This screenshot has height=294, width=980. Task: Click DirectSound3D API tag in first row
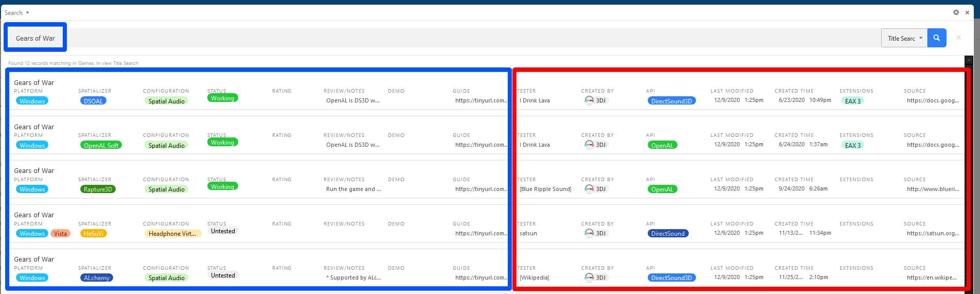point(671,101)
